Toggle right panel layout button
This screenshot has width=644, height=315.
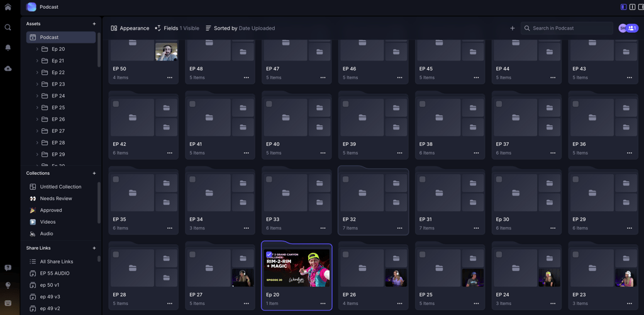pyautogui.click(x=640, y=6)
